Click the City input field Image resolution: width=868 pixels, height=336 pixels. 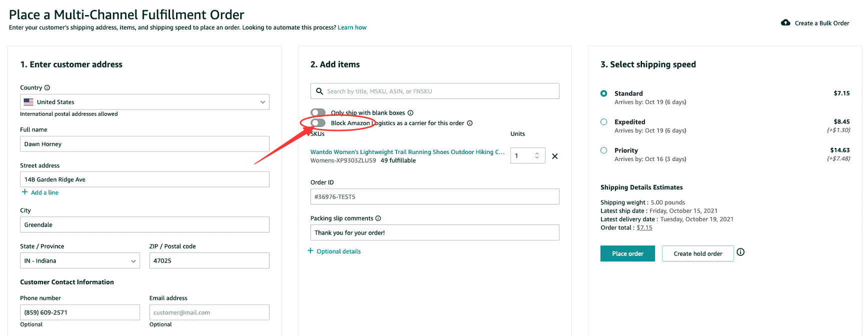[144, 224]
